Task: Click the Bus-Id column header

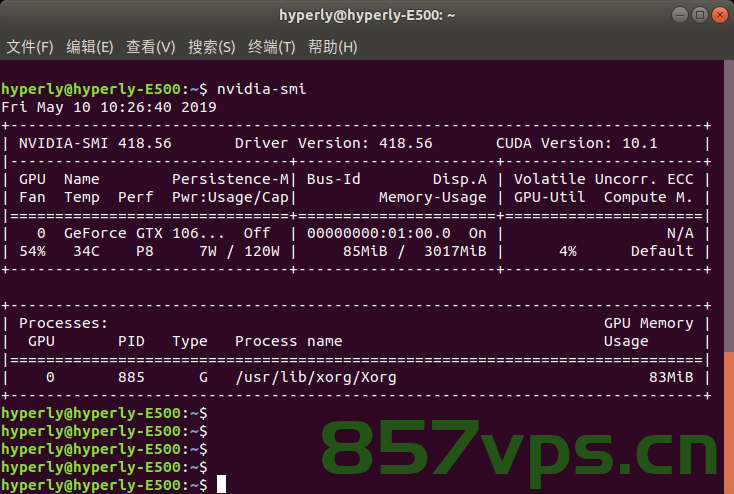Action: [x=334, y=179]
